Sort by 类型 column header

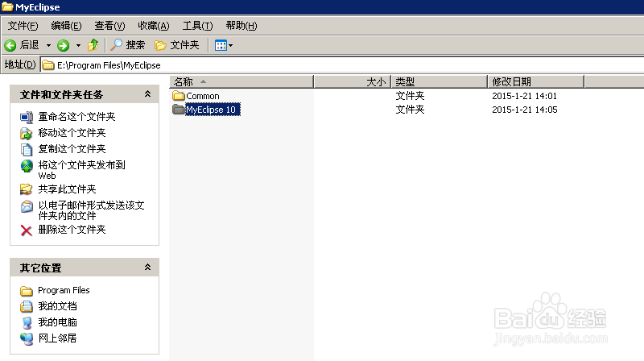click(439, 82)
